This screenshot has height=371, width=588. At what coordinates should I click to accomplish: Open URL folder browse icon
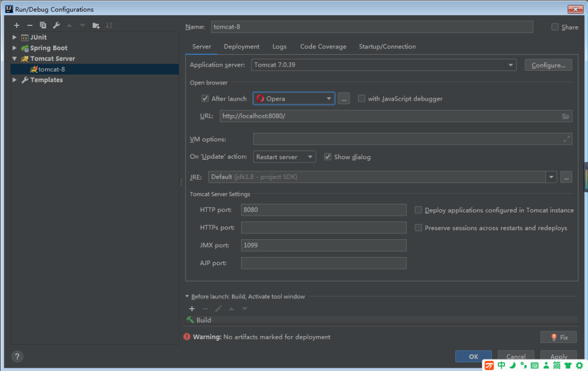pos(565,116)
